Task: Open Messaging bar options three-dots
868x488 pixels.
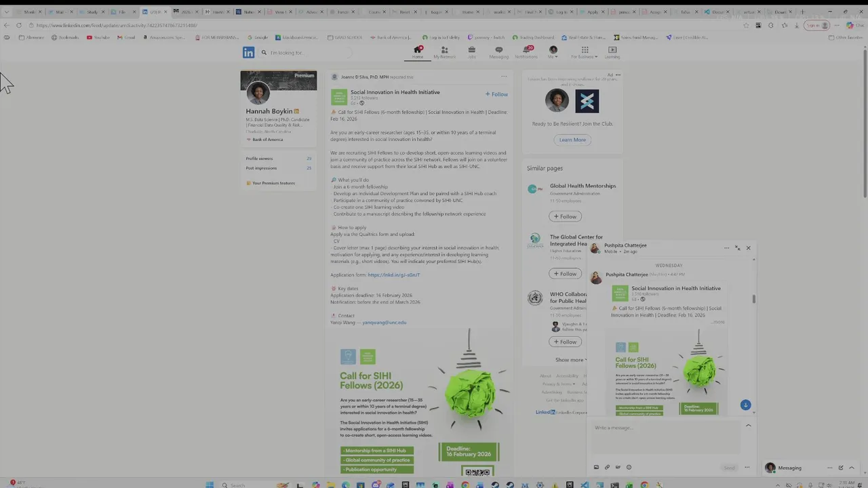Action: point(829,468)
